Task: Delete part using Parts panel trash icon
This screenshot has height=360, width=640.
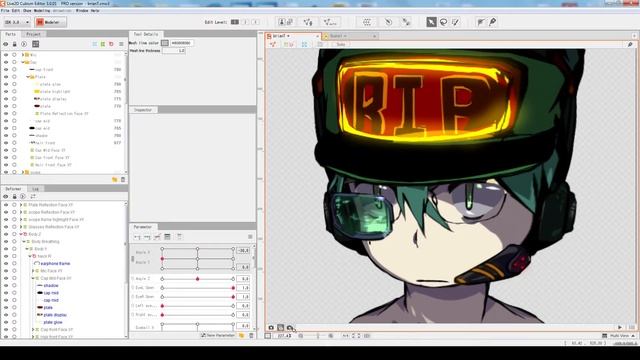Action: 123,180
